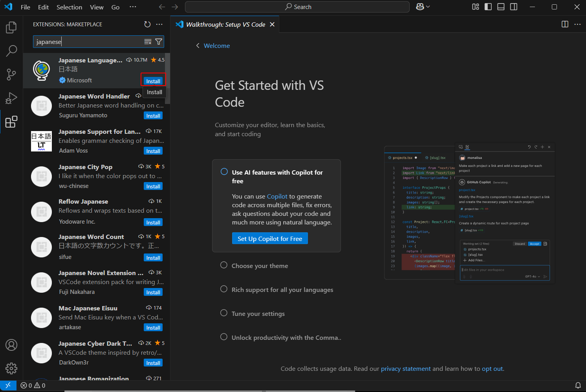Open the File menu
Screen dimensions: 586x392
click(x=26, y=7)
